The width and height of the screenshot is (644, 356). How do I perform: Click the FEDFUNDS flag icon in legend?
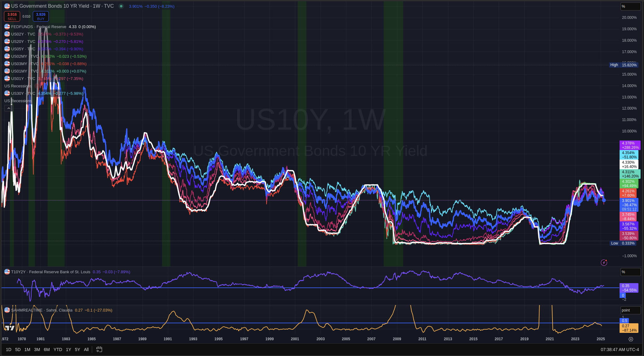coord(7,27)
